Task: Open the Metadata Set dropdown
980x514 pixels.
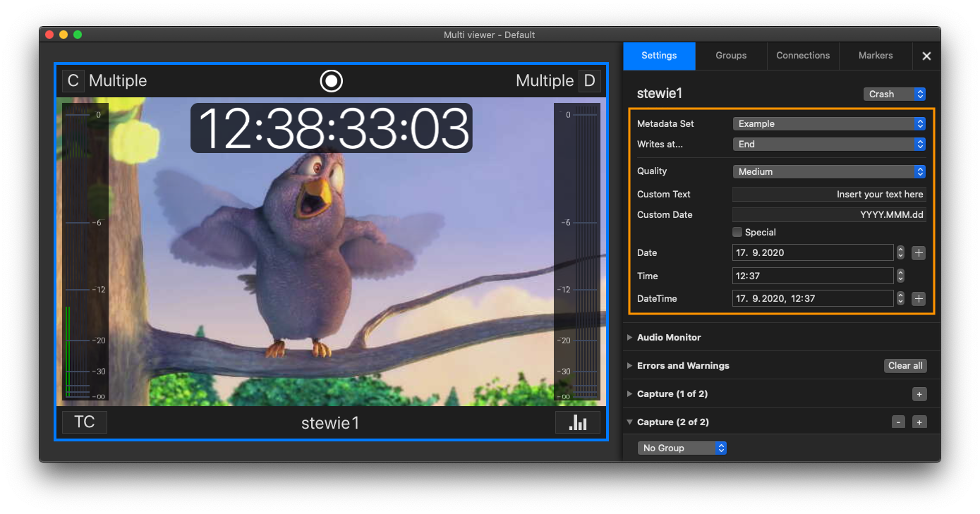Action: point(829,123)
